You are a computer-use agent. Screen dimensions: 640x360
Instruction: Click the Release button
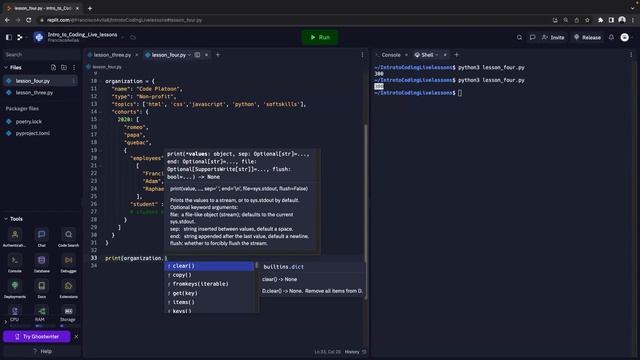coord(587,37)
